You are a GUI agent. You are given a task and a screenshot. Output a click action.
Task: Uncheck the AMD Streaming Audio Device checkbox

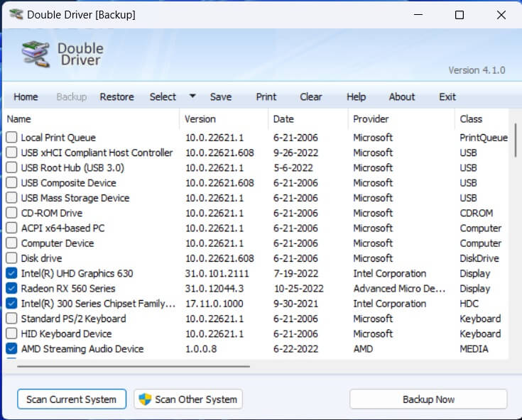pos(11,348)
